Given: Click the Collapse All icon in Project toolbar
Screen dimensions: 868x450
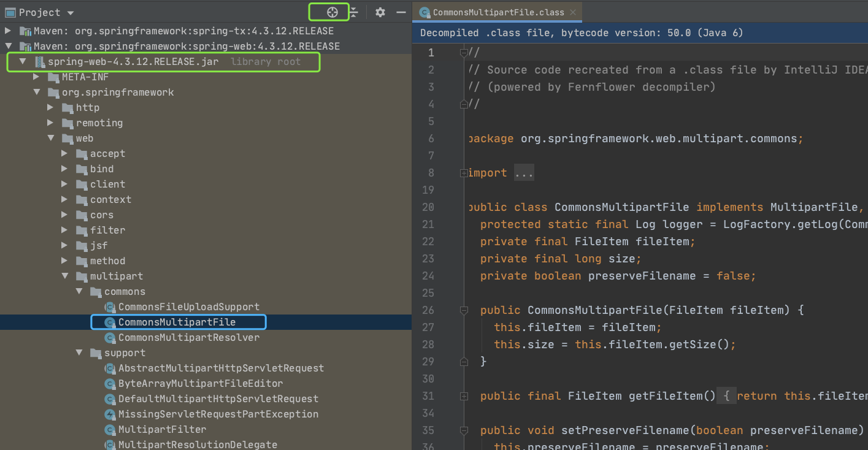Looking at the screenshot, I should [x=354, y=12].
